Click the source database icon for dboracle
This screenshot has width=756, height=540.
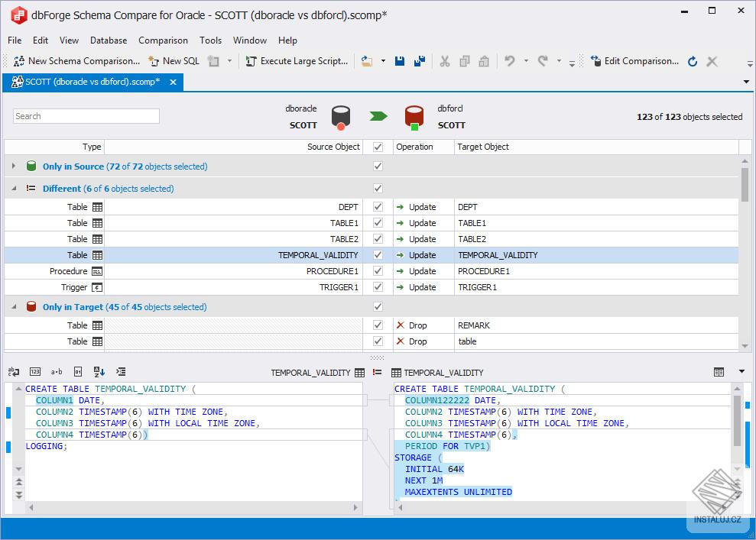tap(340, 118)
